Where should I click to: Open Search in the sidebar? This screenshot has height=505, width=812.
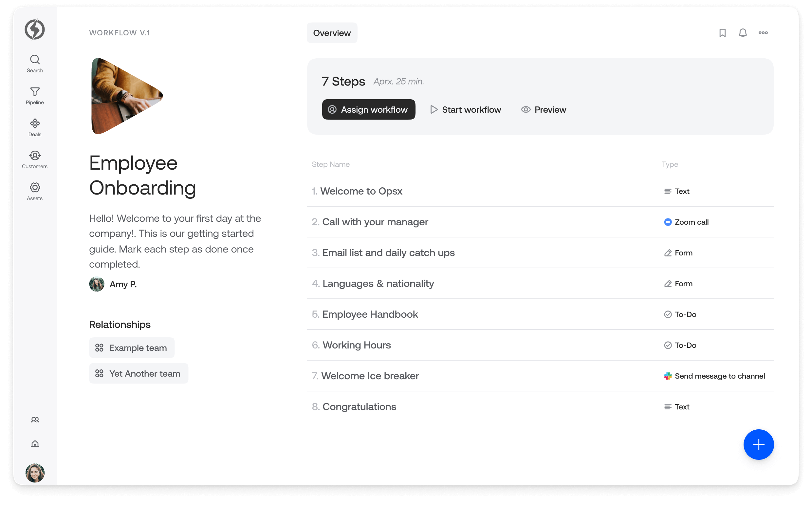click(x=35, y=64)
